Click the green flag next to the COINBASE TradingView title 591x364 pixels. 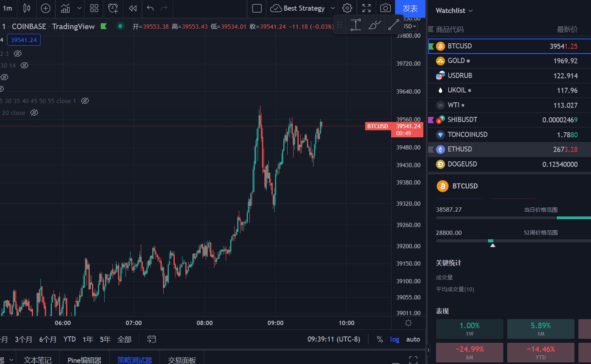click(x=104, y=26)
